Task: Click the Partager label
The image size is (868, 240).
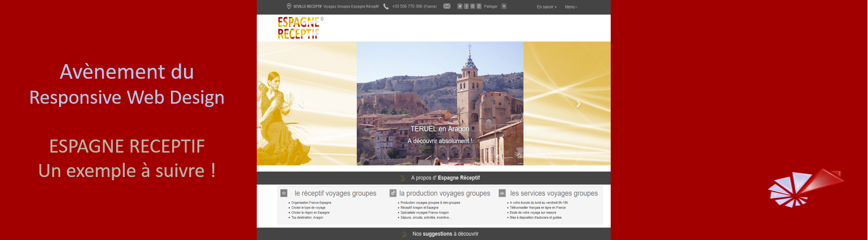Action: tap(491, 7)
